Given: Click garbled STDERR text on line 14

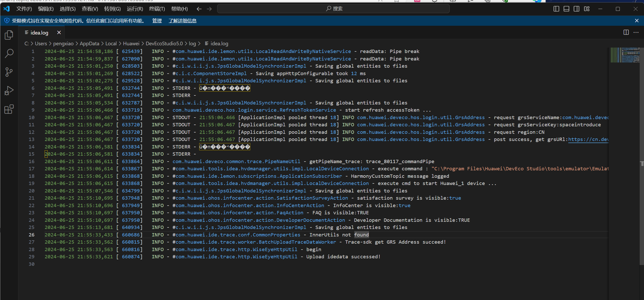Looking at the screenshot, I should (225, 147).
